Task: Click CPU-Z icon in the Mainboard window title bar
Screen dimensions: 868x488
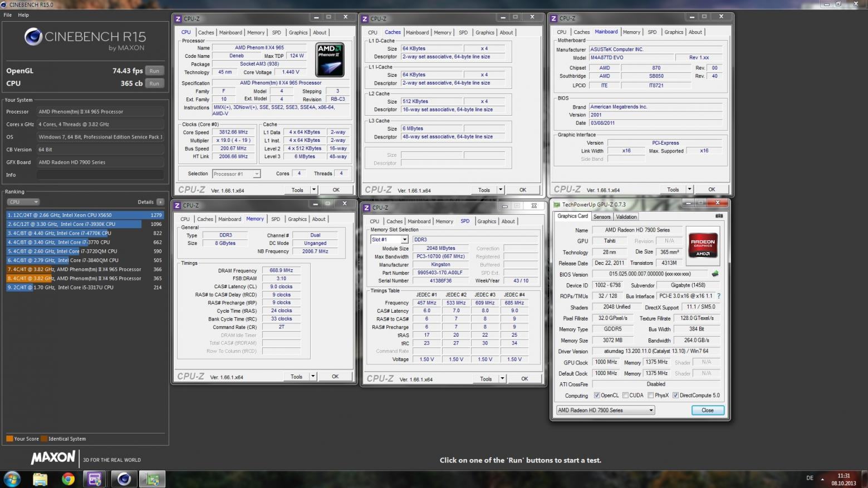Action: [554, 18]
